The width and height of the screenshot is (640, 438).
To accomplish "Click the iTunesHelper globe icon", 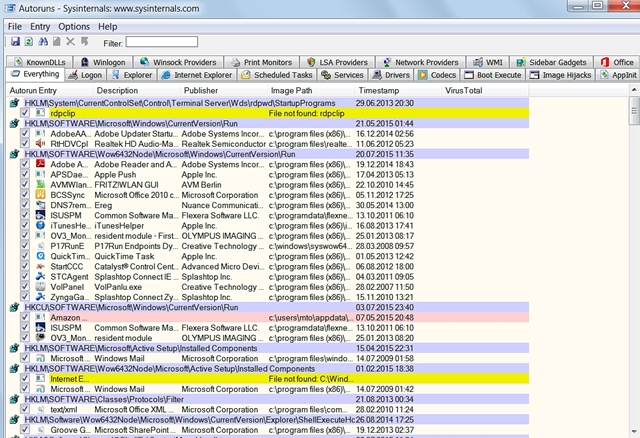I will 40,225.
